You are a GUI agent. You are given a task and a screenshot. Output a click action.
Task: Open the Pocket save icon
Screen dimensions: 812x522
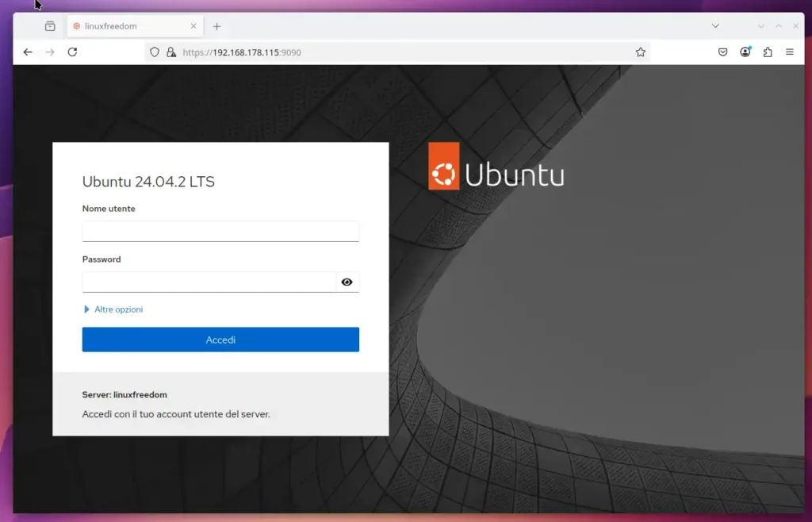[x=723, y=52]
